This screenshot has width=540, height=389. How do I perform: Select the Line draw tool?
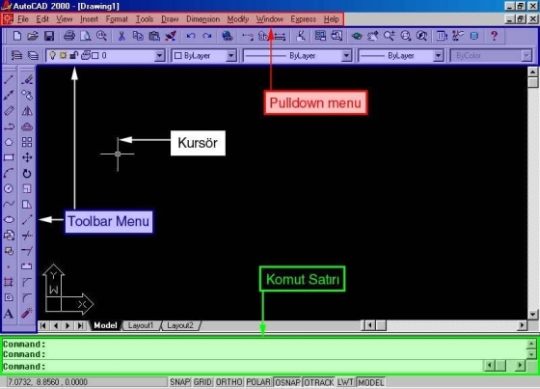click(9, 80)
